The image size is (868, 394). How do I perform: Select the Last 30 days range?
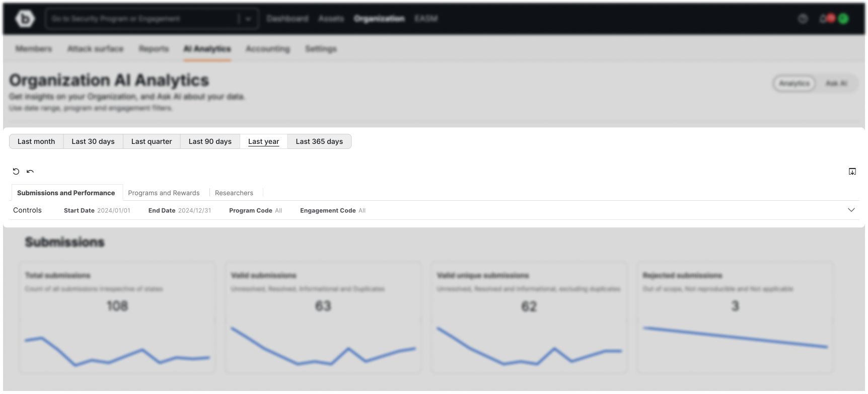[93, 141]
